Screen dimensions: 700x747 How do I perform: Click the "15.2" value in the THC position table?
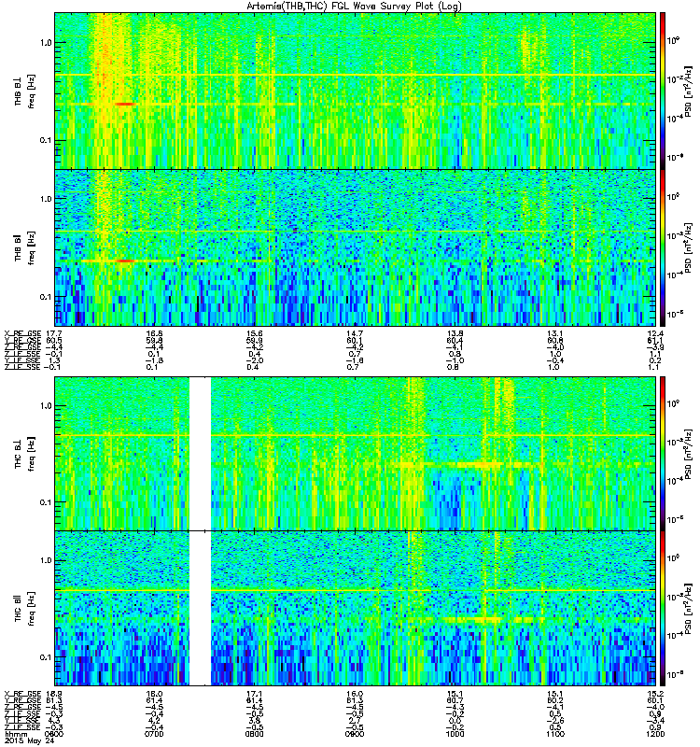(655, 694)
